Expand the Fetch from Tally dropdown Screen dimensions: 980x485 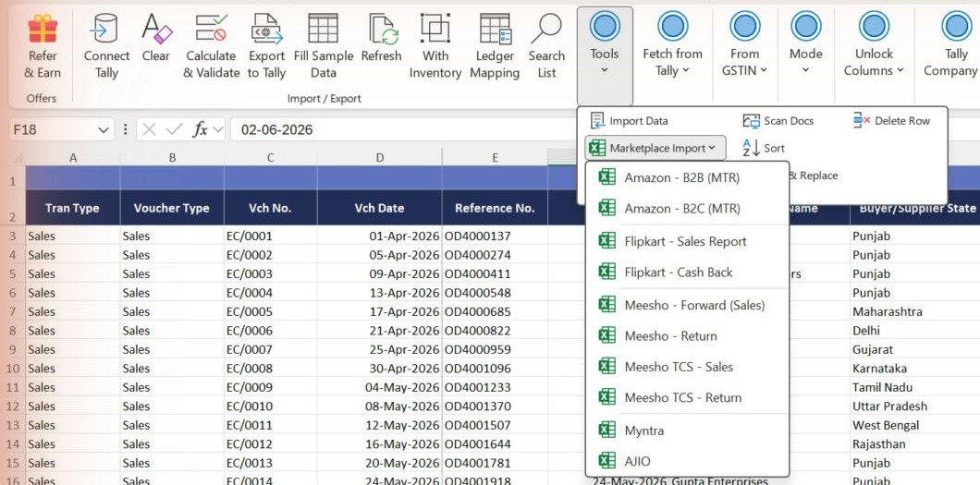pos(672,45)
